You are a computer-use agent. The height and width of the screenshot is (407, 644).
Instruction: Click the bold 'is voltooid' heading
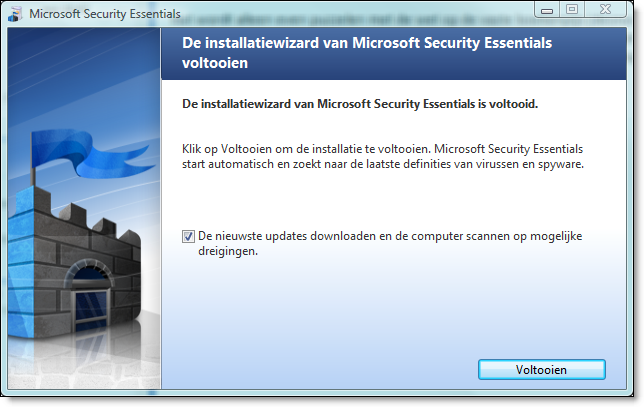click(x=360, y=104)
